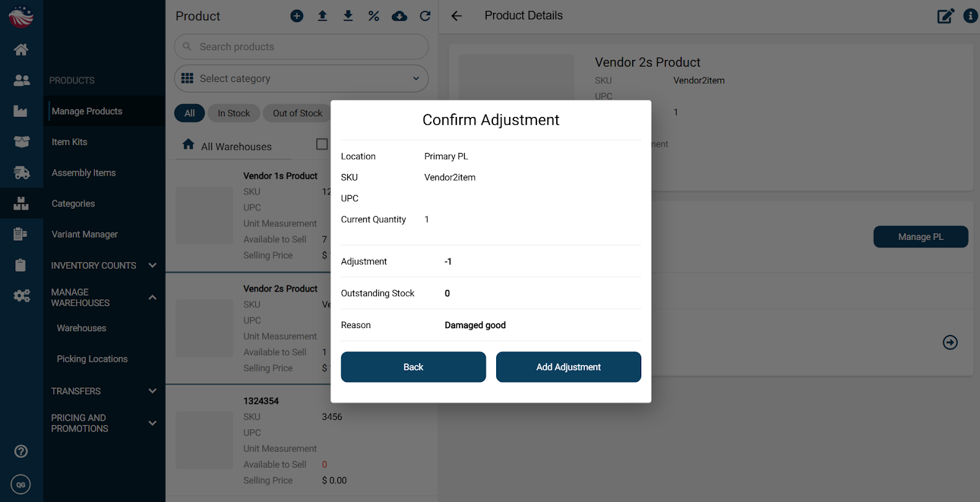Refresh the product list
Viewport: 980px width, 502px height.
pos(425,16)
